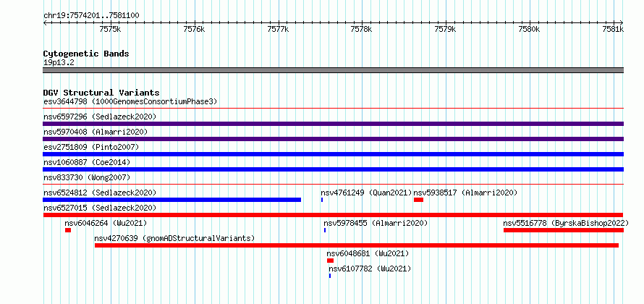Open the nsv6524812 (Sedlazeck2020) label
Viewport: 644px width, 304px height.
(x=100, y=193)
